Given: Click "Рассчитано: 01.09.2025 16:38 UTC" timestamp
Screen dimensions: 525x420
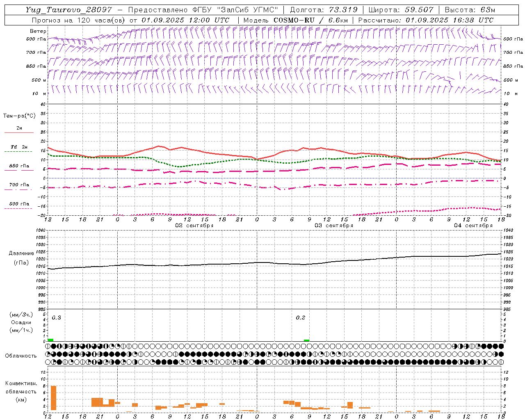Looking at the screenshot, I should pyautogui.click(x=426, y=20).
